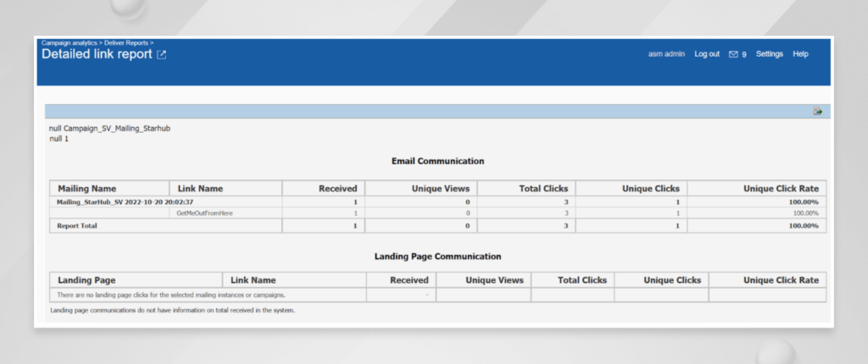Open the Settings menu
868x364 pixels.
point(769,54)
